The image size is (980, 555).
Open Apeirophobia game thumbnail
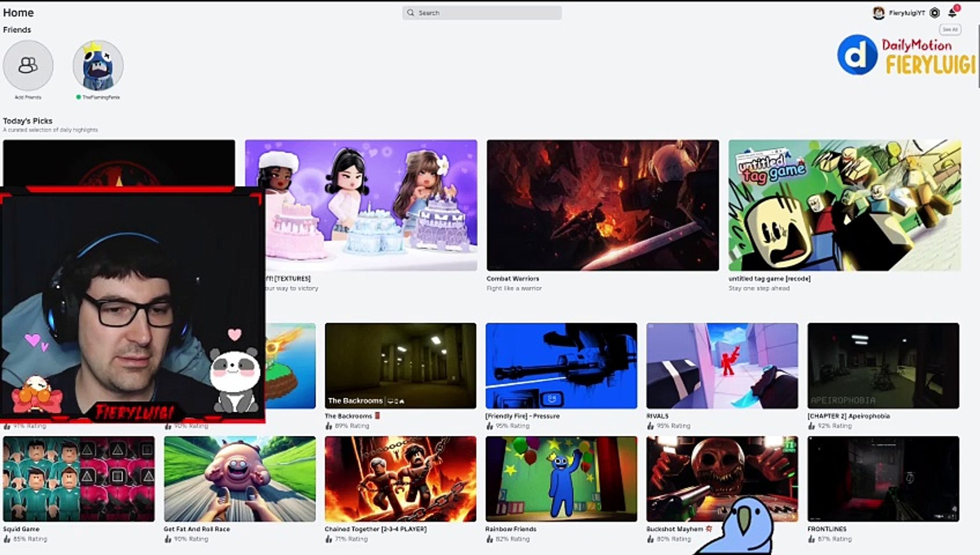883,366
